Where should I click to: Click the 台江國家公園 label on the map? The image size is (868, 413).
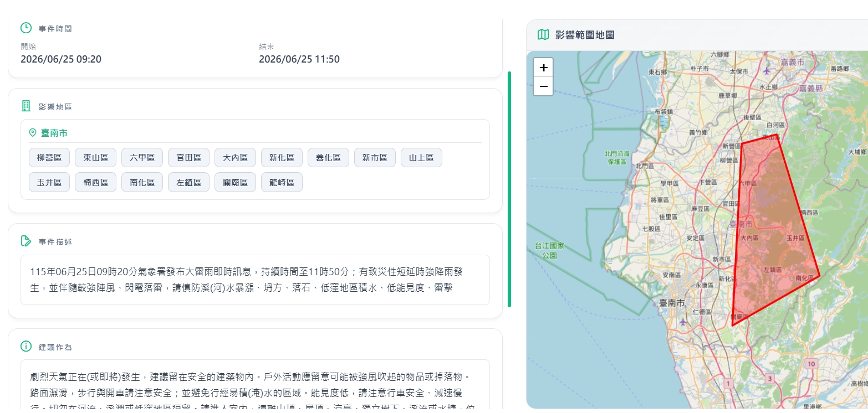pyautogui.click(x=549, y=250)
